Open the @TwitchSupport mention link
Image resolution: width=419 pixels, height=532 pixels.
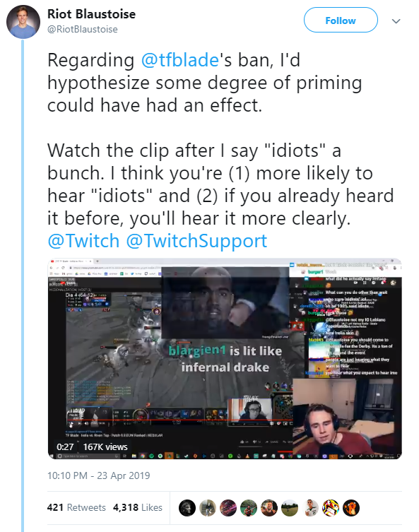pyautogui.click(x=196, y=241)
